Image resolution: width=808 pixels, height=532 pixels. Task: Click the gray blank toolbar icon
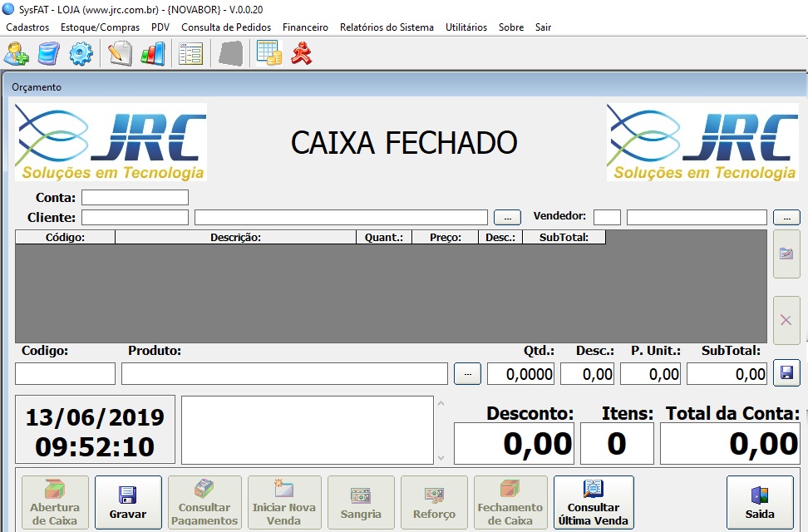230,53
